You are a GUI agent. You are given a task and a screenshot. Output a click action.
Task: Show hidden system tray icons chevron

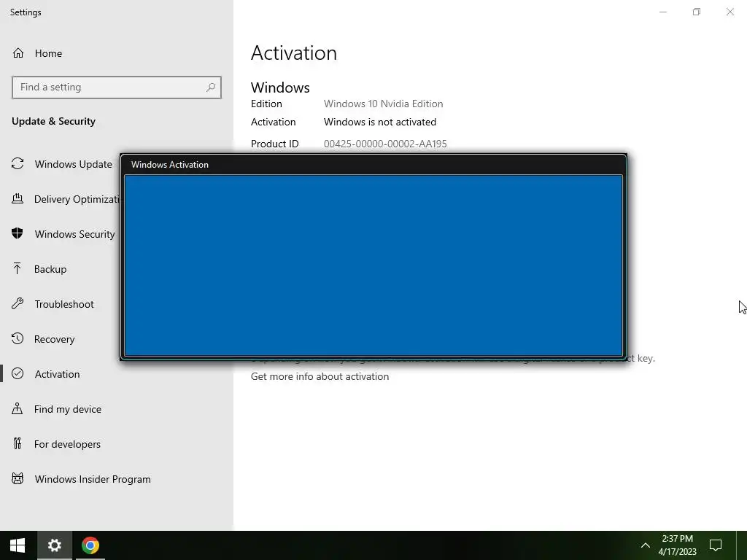645,545
